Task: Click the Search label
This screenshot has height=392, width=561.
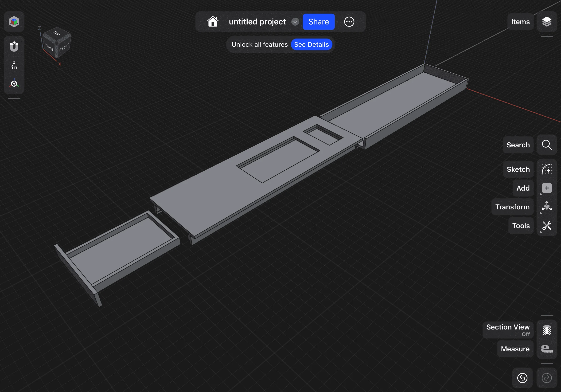Action: 518,145
